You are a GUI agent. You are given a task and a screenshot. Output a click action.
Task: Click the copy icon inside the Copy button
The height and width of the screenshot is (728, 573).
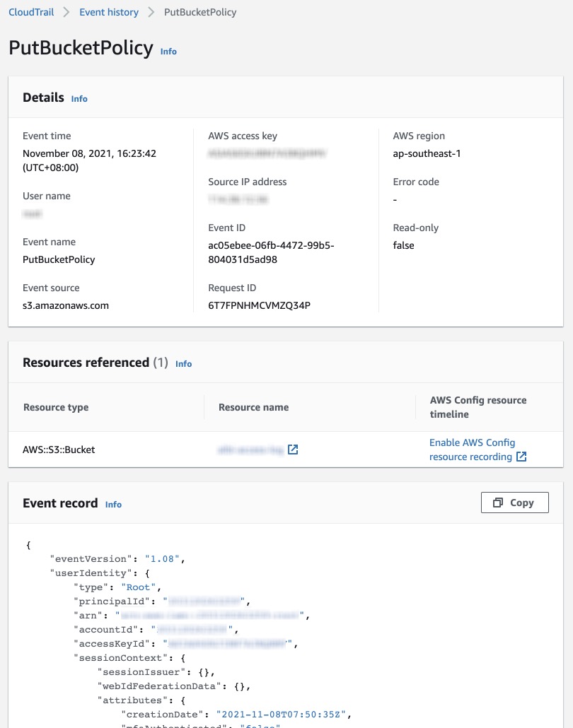tap(498, 502)
